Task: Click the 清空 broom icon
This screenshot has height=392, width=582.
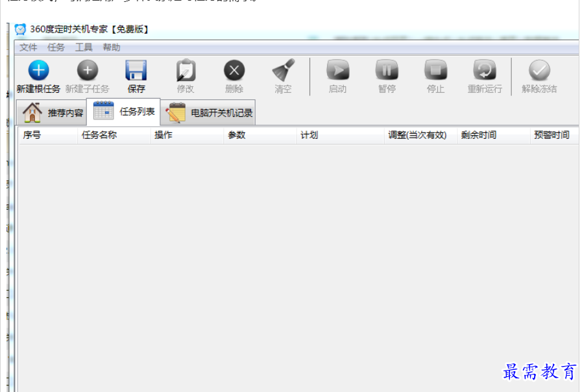Action: [283, 70]
